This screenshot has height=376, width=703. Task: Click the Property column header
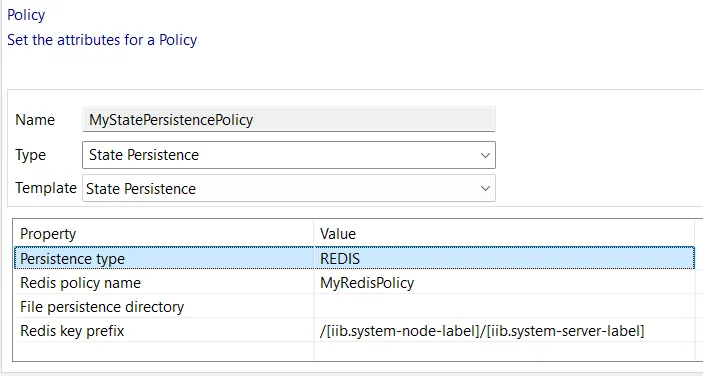tap(164, 233)
